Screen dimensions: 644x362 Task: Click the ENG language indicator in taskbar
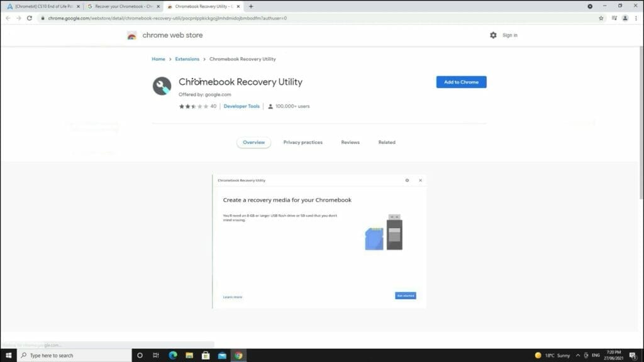pos(596,355)
